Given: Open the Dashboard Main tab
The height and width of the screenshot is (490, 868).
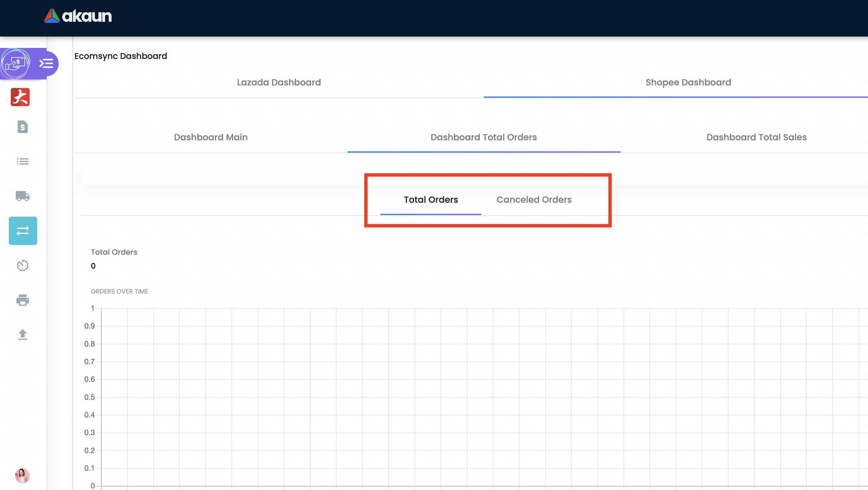Looking at the screenshot, I should (x=211, y=137).
